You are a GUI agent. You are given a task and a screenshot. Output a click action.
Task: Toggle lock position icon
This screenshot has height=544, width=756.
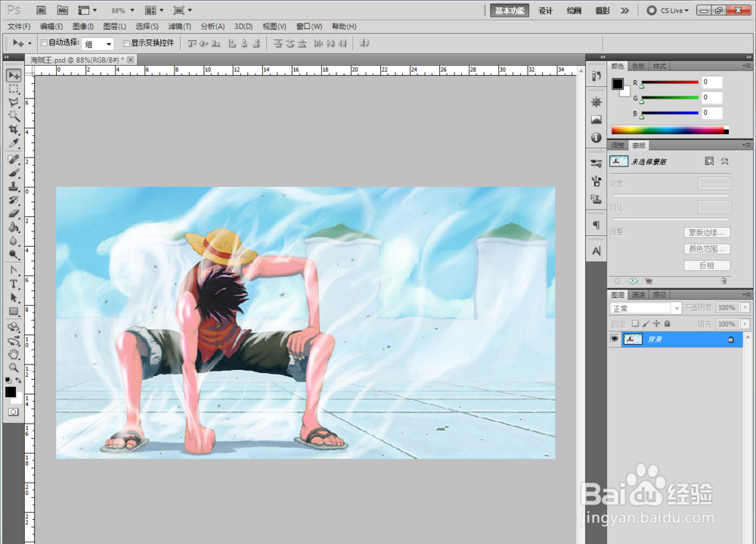(x=657, y=323)
